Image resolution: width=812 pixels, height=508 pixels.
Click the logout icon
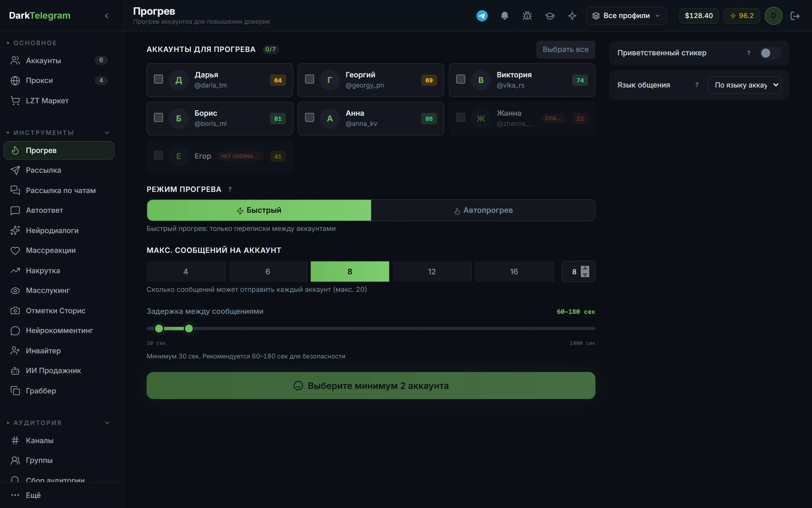pyautogui.click(x=795, y=16)
